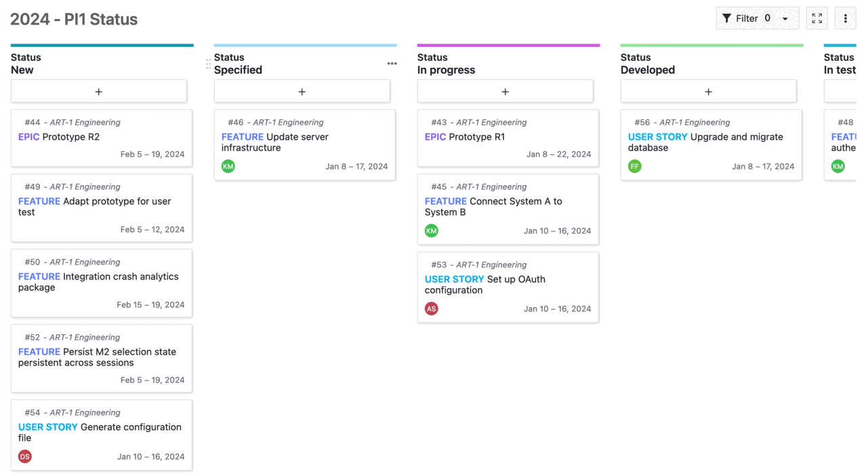868x476 pixels.
Task: Add a card to the In progress column
Action: click(x=505, y=91)
